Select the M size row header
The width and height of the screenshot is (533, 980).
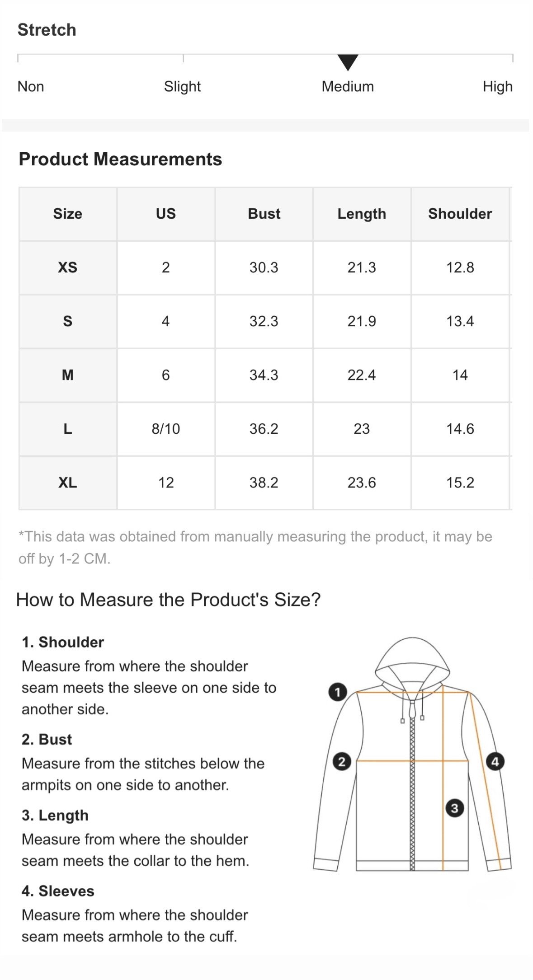tap(68, 375)
